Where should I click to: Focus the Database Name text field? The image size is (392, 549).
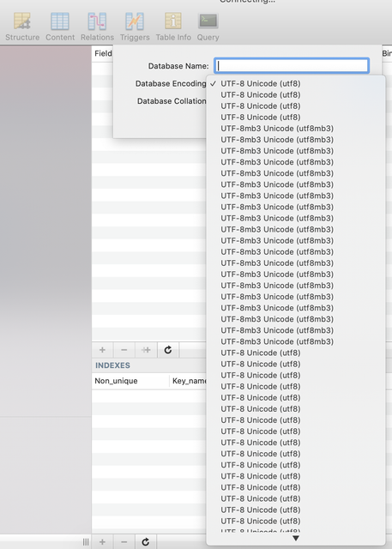coord(292,66)
